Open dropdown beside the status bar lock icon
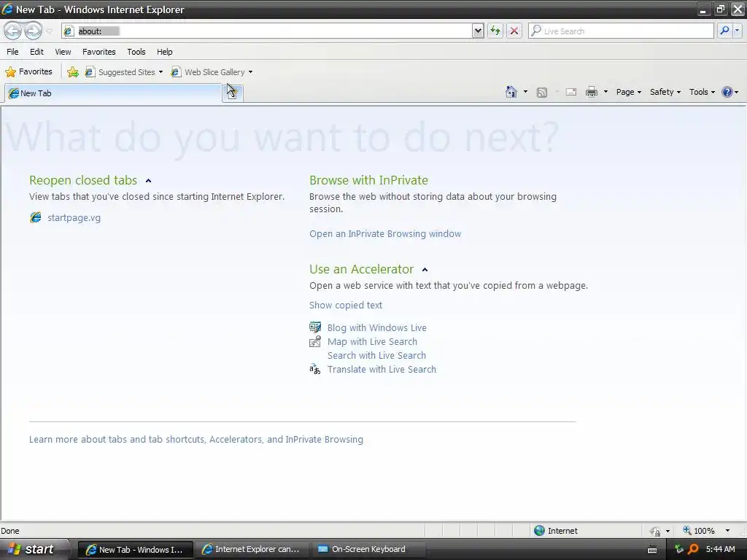747x560 pixels. [667, 531]
